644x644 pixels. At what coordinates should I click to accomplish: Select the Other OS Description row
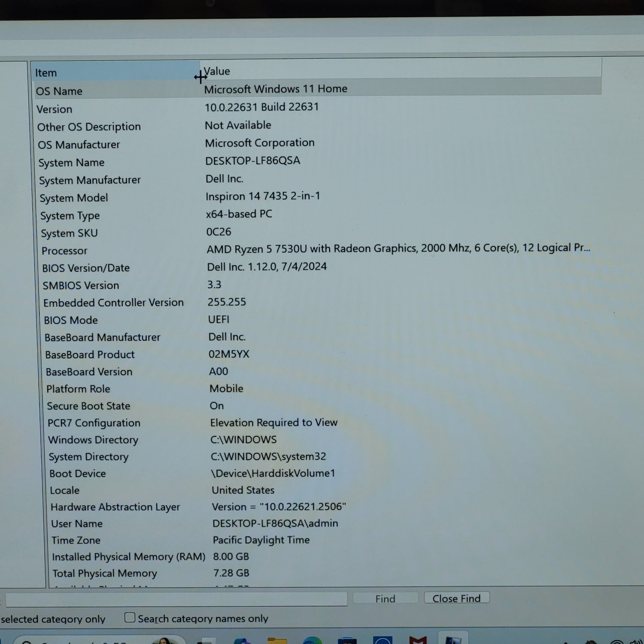[318, 125]
